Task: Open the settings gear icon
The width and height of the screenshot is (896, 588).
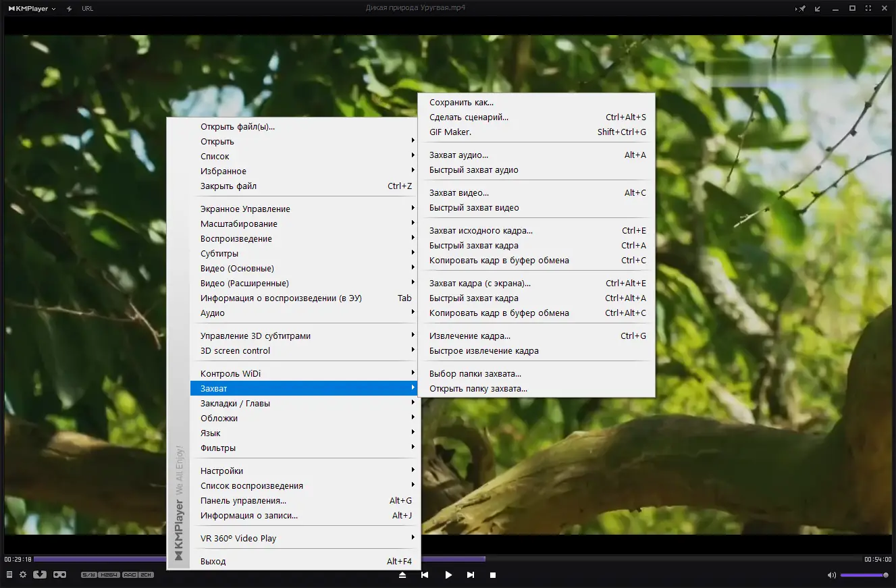Action: click(x=23, y=574)
